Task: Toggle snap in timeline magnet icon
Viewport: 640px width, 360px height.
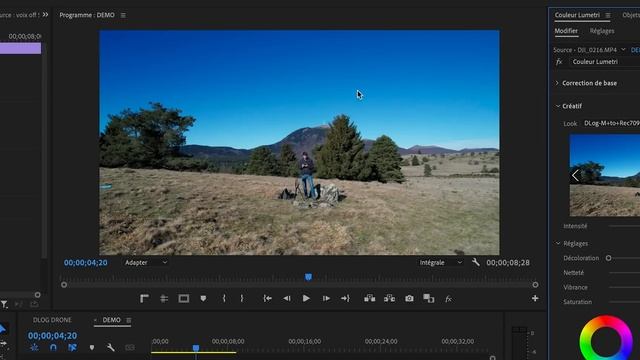Action: pos(53,347)
